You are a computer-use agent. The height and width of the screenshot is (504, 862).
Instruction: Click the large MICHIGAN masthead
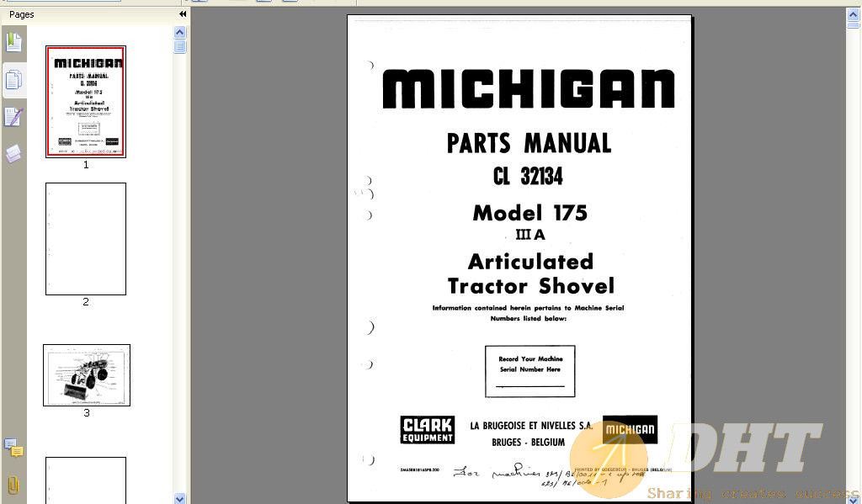pyautogui.click(x=529, y=88)
